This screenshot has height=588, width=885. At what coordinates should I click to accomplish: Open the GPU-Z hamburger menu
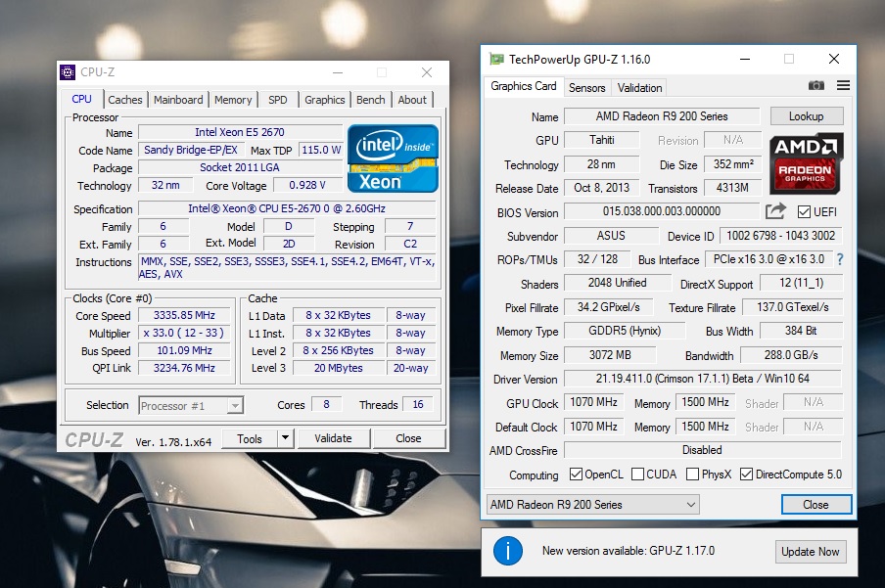point(843,85)
